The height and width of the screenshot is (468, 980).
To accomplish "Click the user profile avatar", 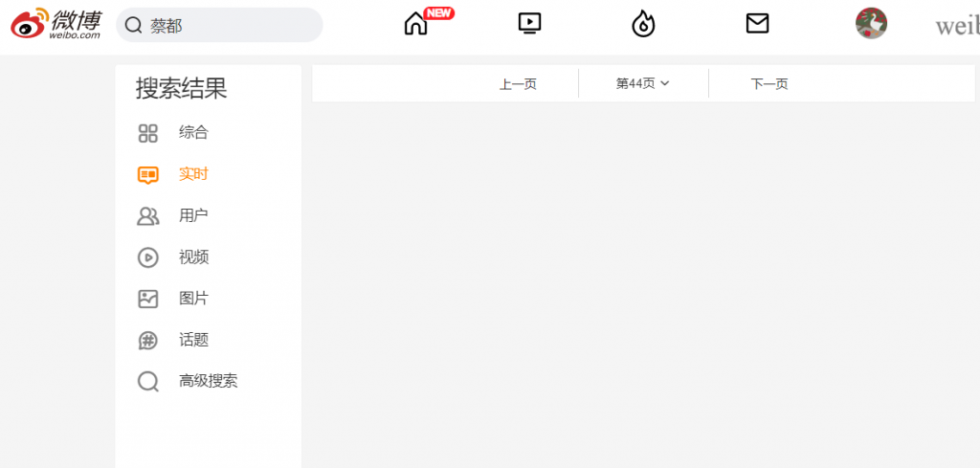I will pyautogui.click(x=871, y=23).
